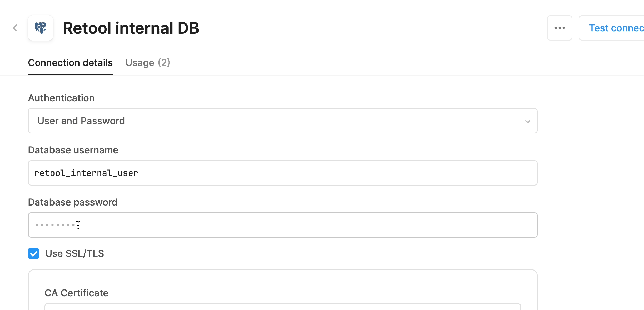Click the Database username label
644x310 pixels.
tap(73, 150)
